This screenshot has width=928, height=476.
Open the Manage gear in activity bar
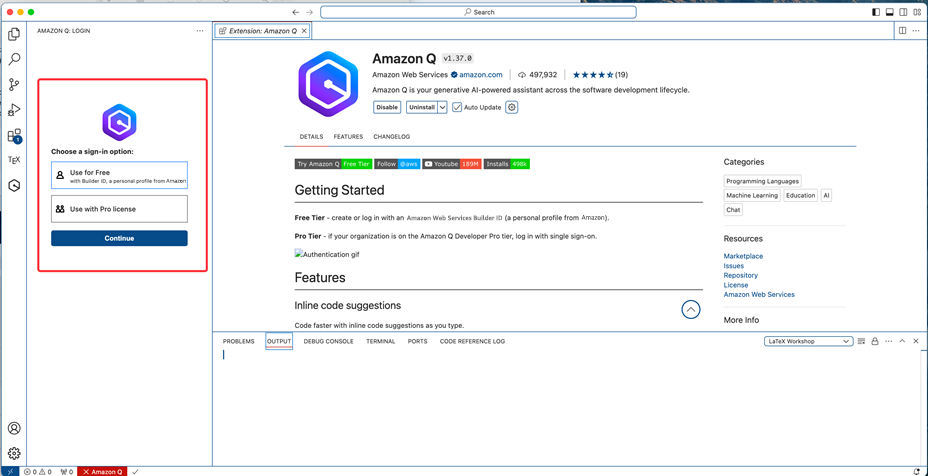14,454
